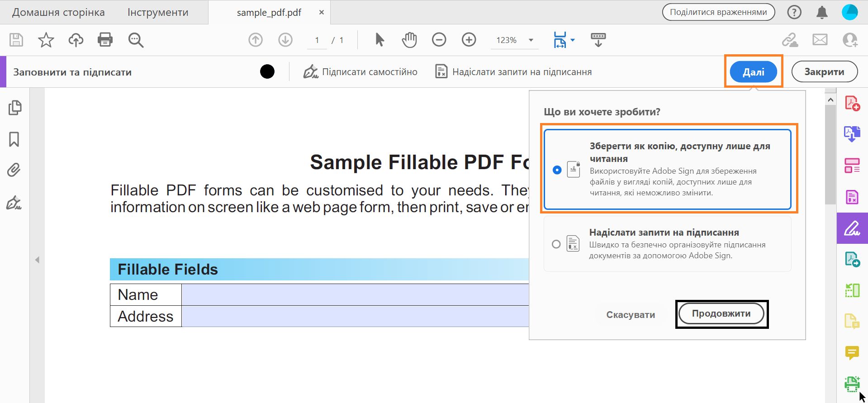Expand the fit page width options arrow

[573, 40]
